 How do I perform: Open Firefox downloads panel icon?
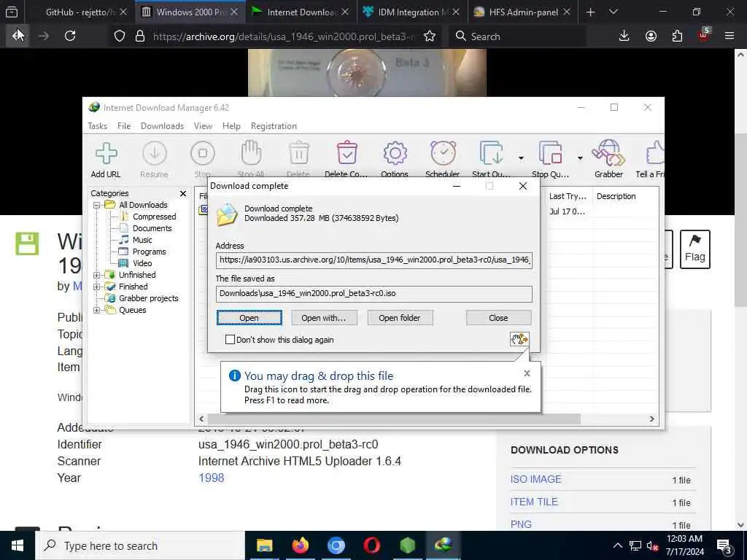pyautogui.click(x=624, y=36)
